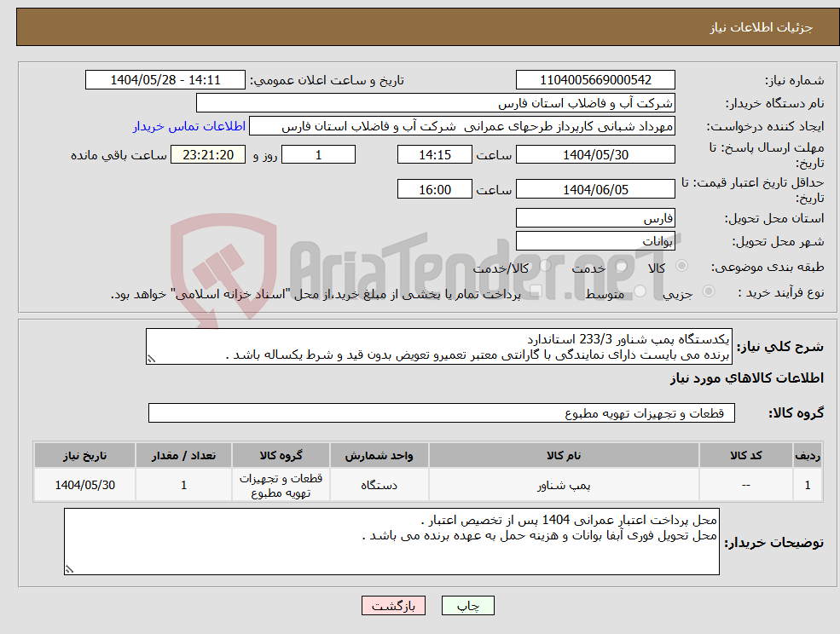Choose the متوسط purchase process option
840x634 pixels.
[x=640, y=292]
